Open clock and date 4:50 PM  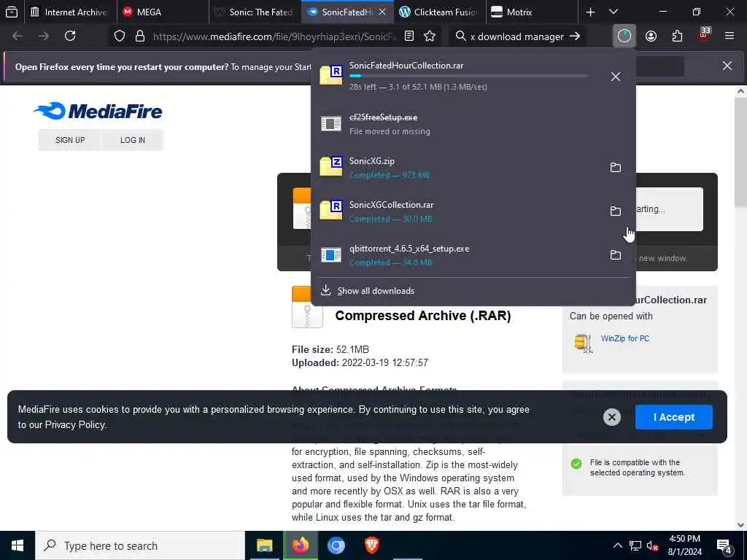(x=684, y=545)
